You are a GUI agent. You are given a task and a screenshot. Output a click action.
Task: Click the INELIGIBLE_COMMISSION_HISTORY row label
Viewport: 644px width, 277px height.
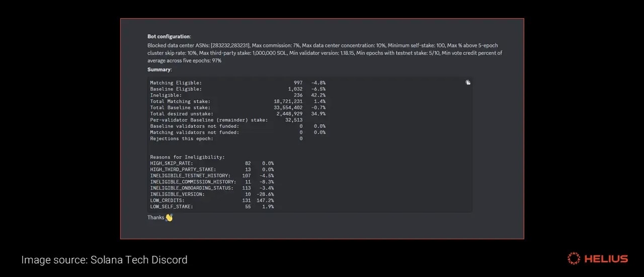tap(193, 182)
